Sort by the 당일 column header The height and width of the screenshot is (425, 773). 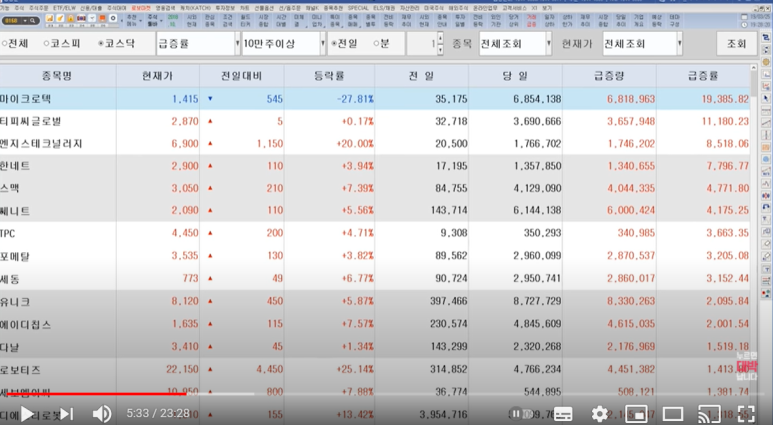[515, 75]
